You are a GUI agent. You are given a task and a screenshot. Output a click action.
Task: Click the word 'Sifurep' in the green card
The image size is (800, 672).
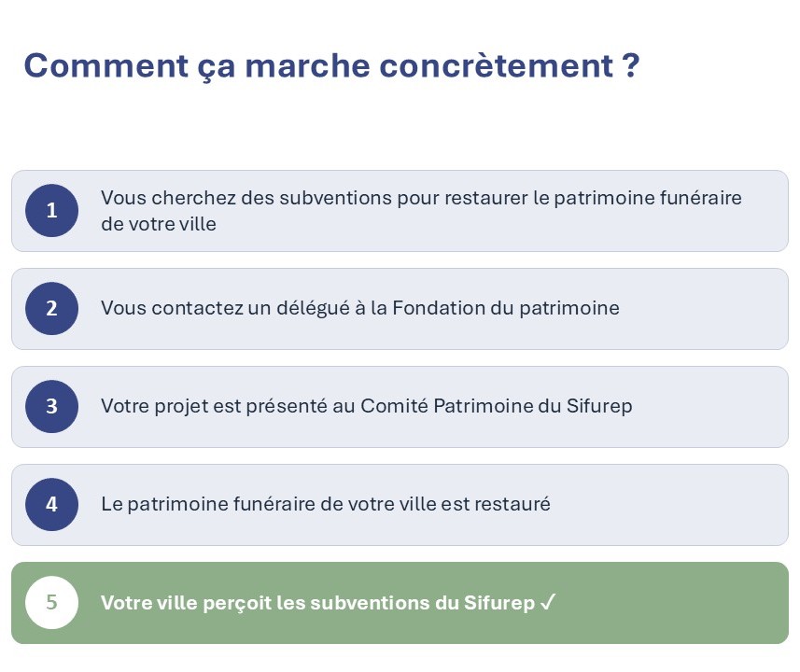(499, 603)
